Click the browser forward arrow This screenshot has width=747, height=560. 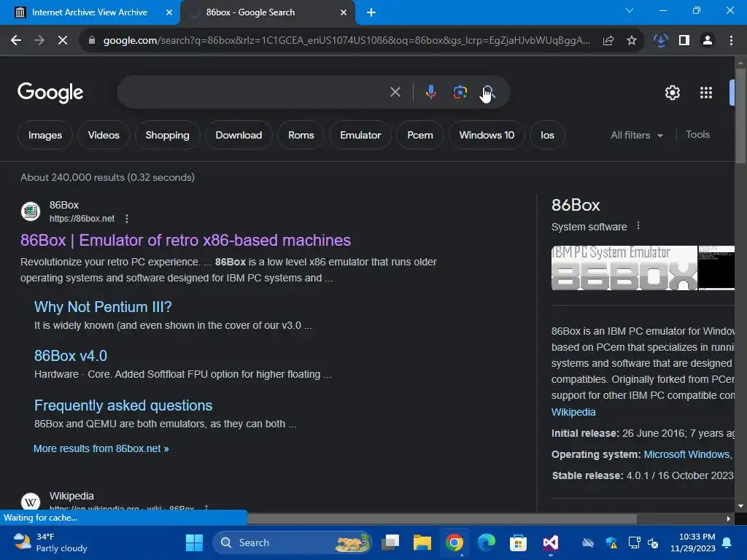[x=39, y=41]
